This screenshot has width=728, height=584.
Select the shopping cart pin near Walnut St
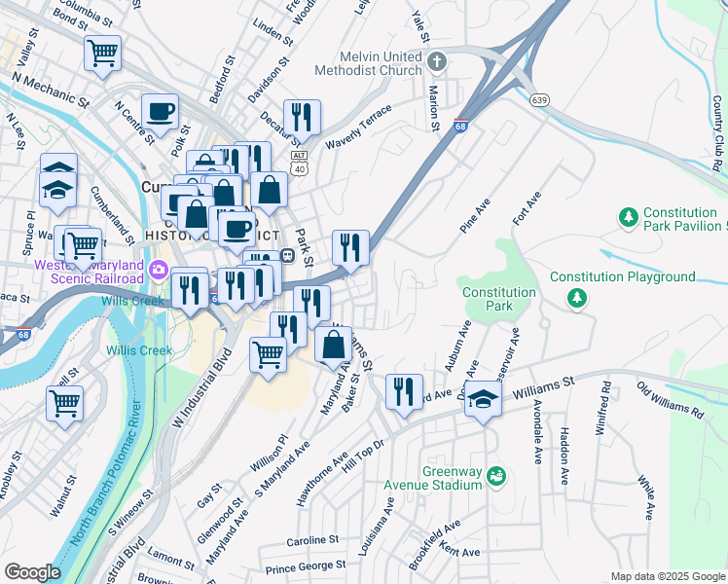(64, 404)
